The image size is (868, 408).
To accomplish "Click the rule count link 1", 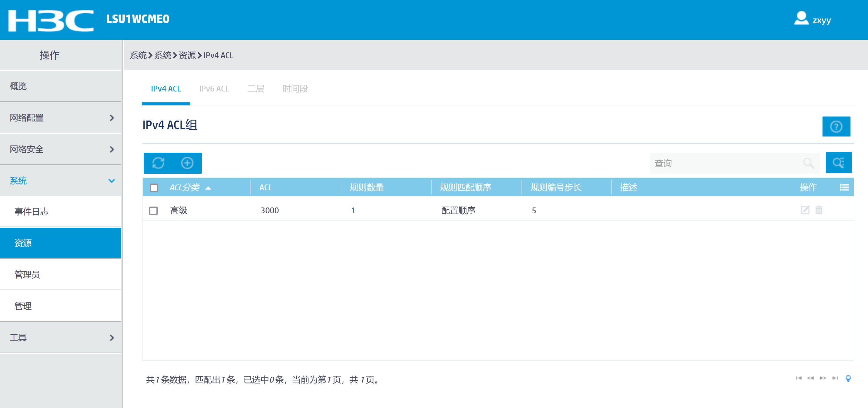I will pos(353,211).
